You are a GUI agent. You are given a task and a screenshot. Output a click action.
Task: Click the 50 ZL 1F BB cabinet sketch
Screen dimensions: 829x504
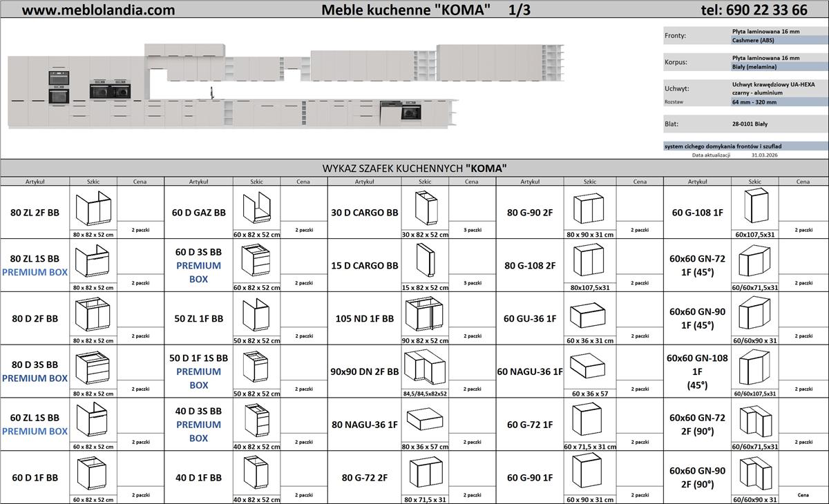tap(255, 315)
